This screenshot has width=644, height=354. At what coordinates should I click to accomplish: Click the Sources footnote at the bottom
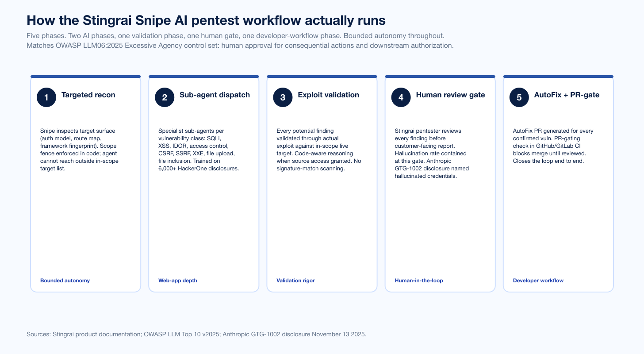[196, 334]
